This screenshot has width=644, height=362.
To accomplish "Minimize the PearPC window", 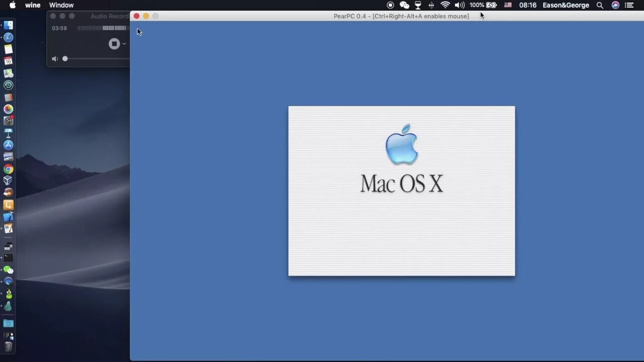I will [x=146, y=16].
